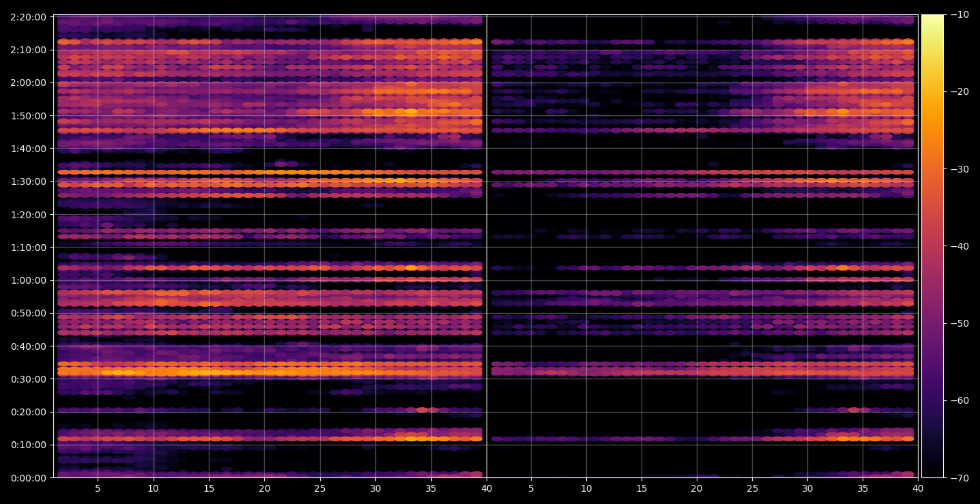This screenshot has height=504, width=980.
Task: Click x-axis label 5 of right heatmap
Action: [x=530, y=488]
